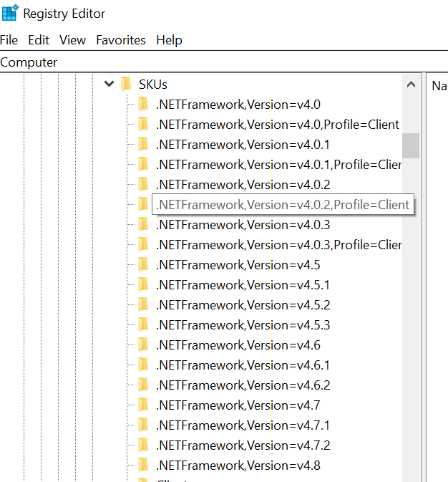Open the File menu
Screen dimensions: 448x482
9,40
